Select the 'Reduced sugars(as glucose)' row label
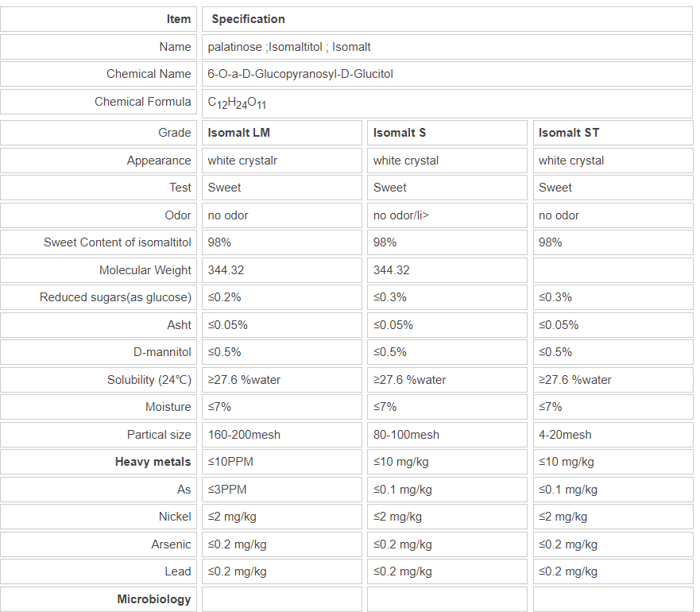Image resolution: width=700 pixels, height=612 pixels. coord(115,297)
